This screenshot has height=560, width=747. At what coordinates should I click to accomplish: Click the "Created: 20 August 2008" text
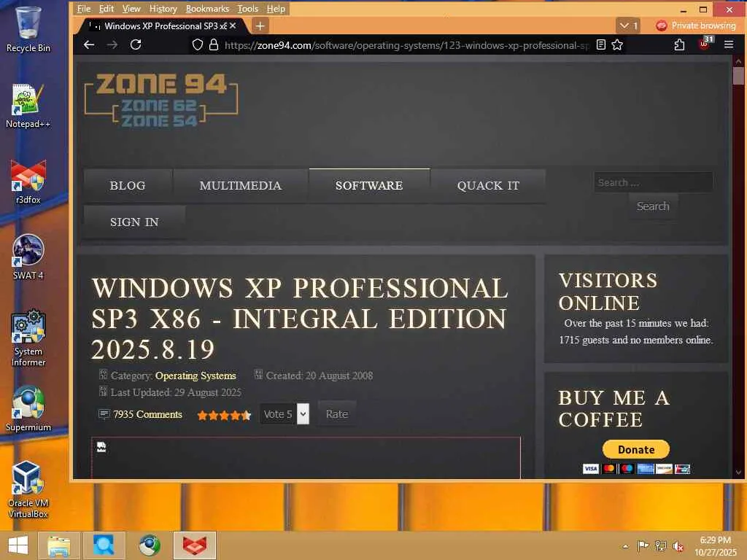tap(320, 376)
